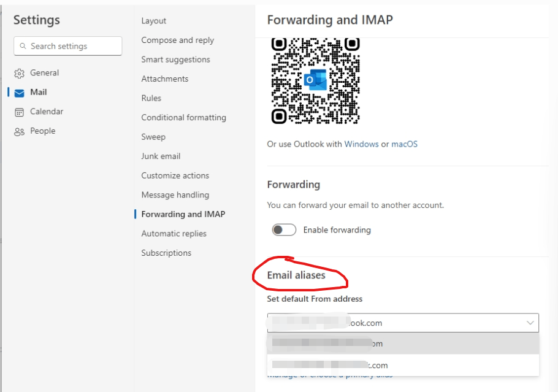Image resolution: width=558 pixels, height=392 pixels.
Task: Click the search magnifier icon
Action: (x=23, y=46)
